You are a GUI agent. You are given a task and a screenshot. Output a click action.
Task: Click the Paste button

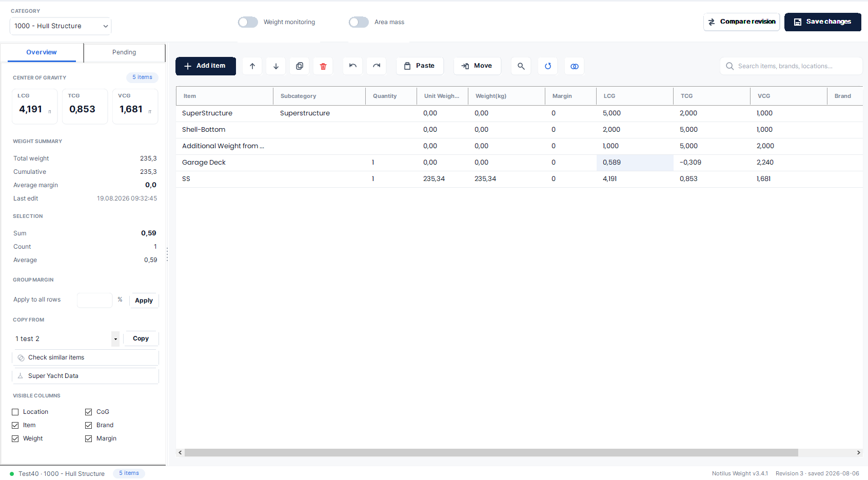tap(420, 66)
